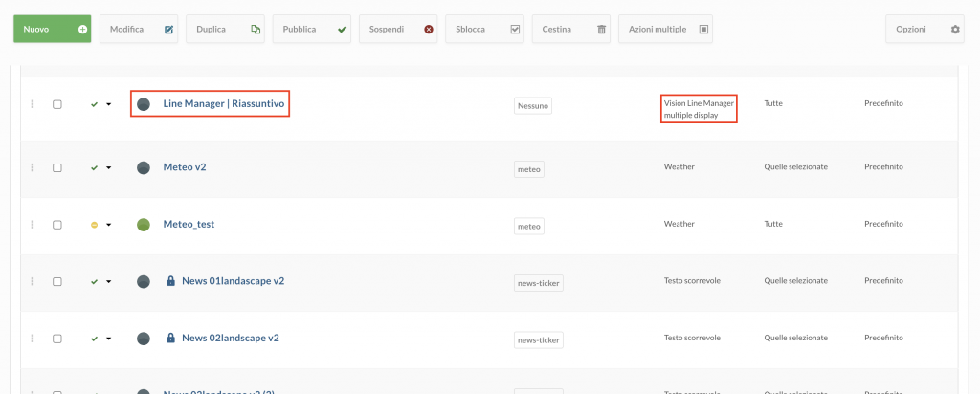Click Testo scorrevole in News 02landscape v2 row
Image resolution: width=980 pixels, height=394 pixels.
[x=692, y=338]
